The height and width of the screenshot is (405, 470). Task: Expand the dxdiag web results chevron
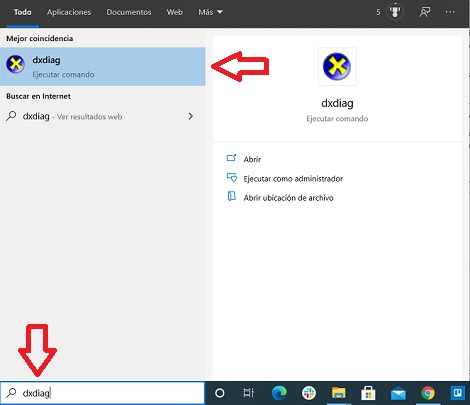190,116
